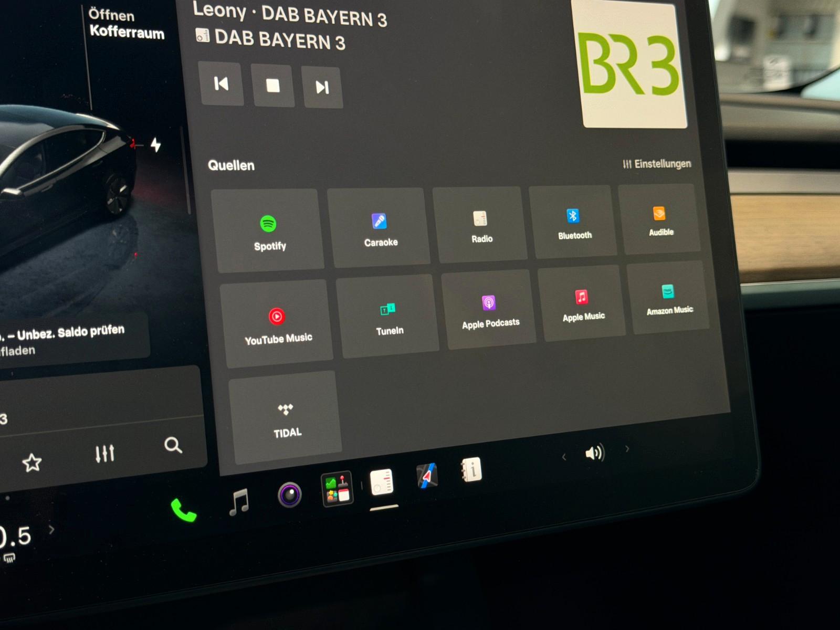Open audio Einstellungen settings
This screenshot has width=840, height=630.
pyautogui.click(x=657, y=164)
